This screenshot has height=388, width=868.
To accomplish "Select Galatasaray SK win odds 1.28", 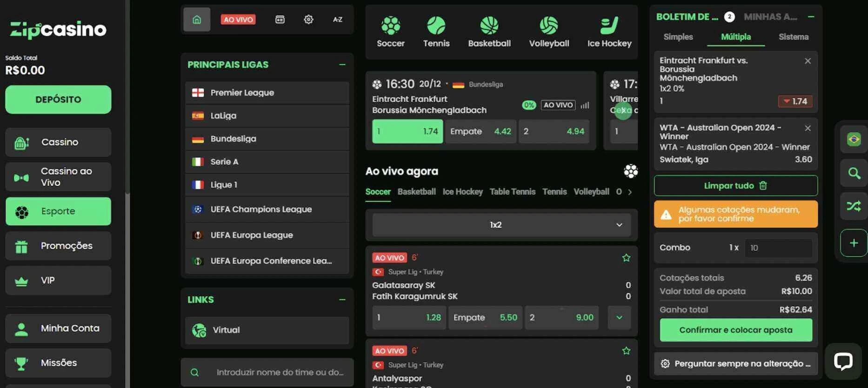I will (409, 317).
